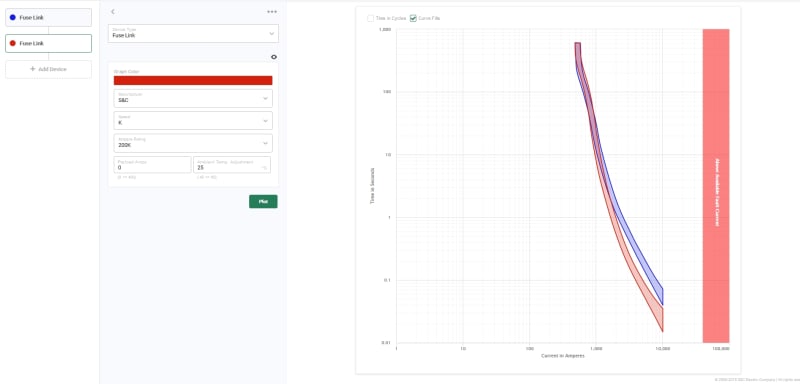
Task: Open the Ampere Rating 200K dropdown
Action: [193, 143]
